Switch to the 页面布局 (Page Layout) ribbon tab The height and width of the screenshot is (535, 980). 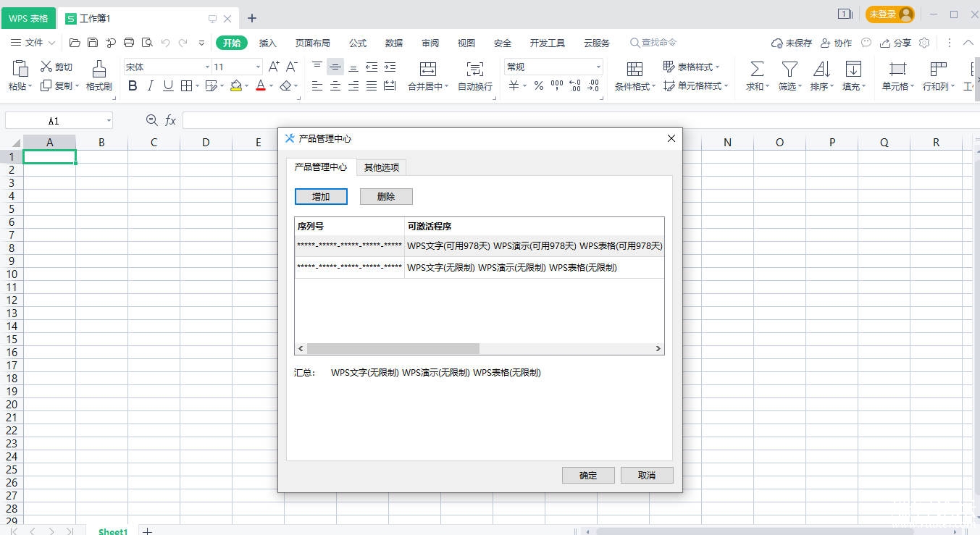click(313, 43)
